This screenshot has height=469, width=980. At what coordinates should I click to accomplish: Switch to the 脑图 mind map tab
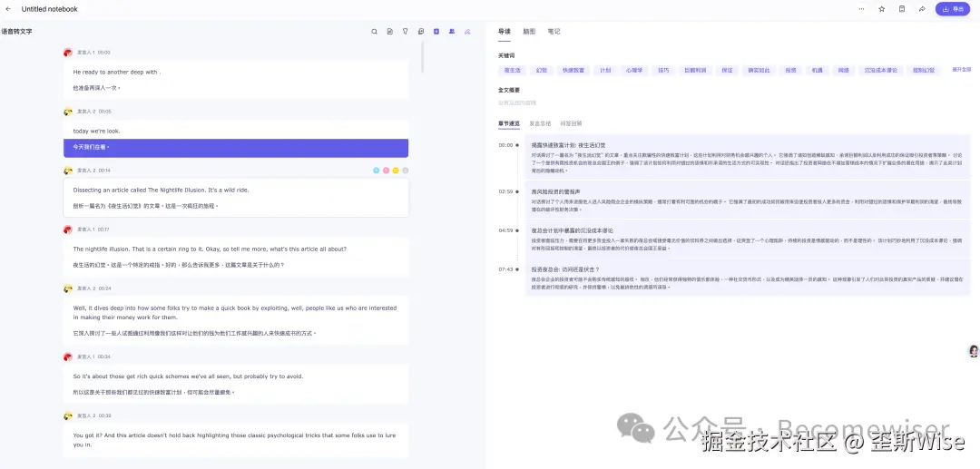(x=529, y=31)
